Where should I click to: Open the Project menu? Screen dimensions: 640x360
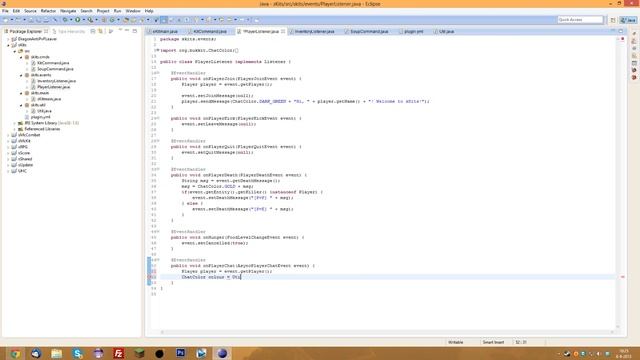click(x=103, y=11)
